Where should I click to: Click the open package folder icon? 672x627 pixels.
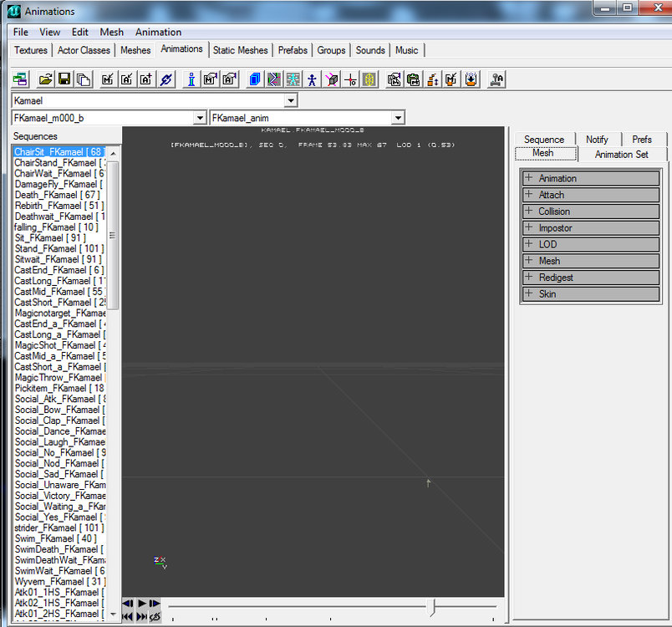[45, 80]
